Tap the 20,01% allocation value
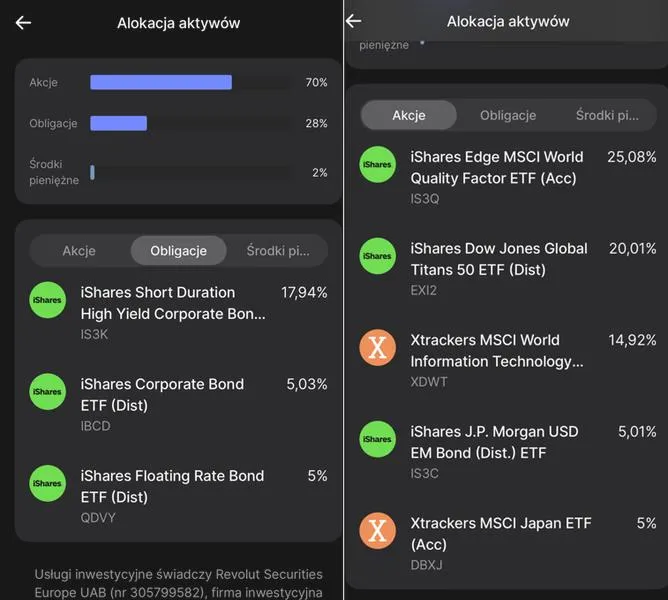This screenshot has height=600, width=668. click(x=633, y=248)
